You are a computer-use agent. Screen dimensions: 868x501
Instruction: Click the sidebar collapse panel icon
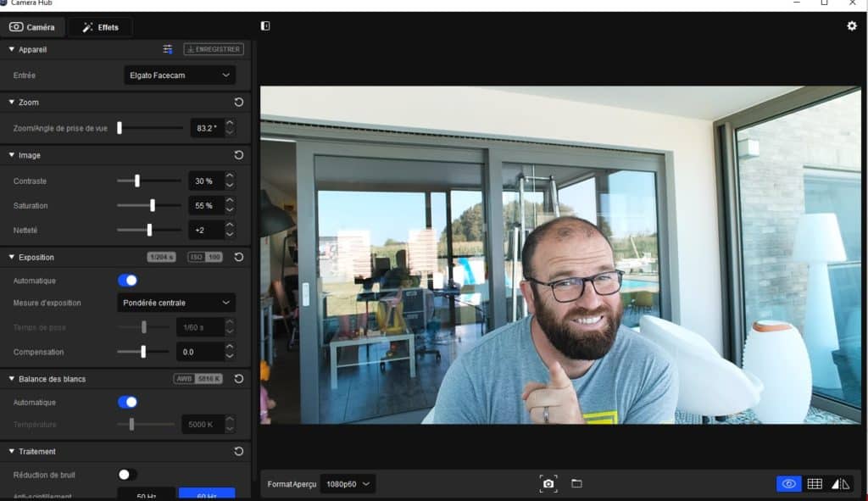tap(265, 26)
